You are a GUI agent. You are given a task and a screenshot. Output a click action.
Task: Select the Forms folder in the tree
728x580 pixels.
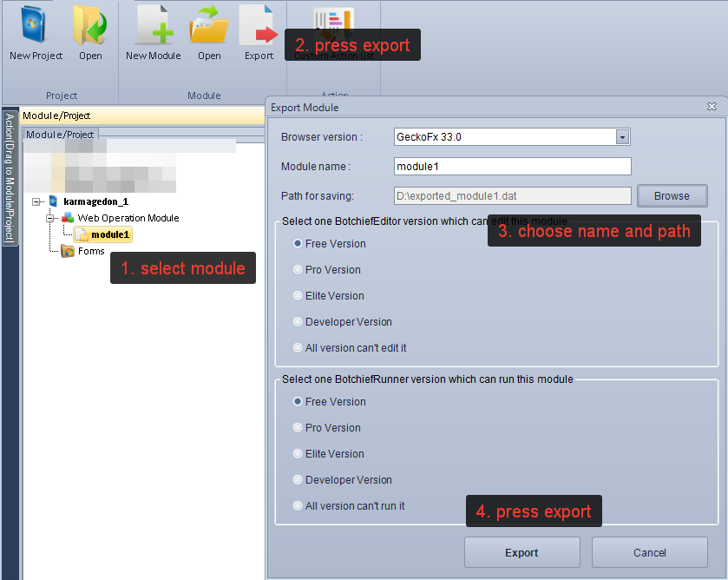pyautogui.click(x=91, y=251)
